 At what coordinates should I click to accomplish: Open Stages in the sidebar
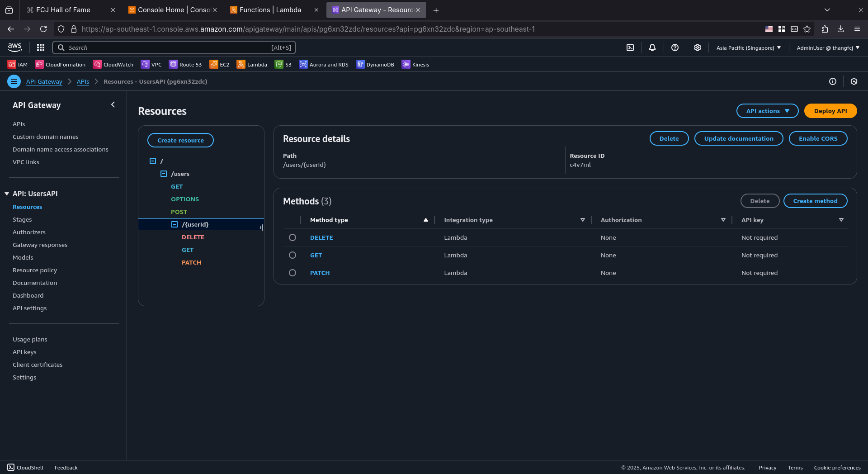(x=22, y=219)
